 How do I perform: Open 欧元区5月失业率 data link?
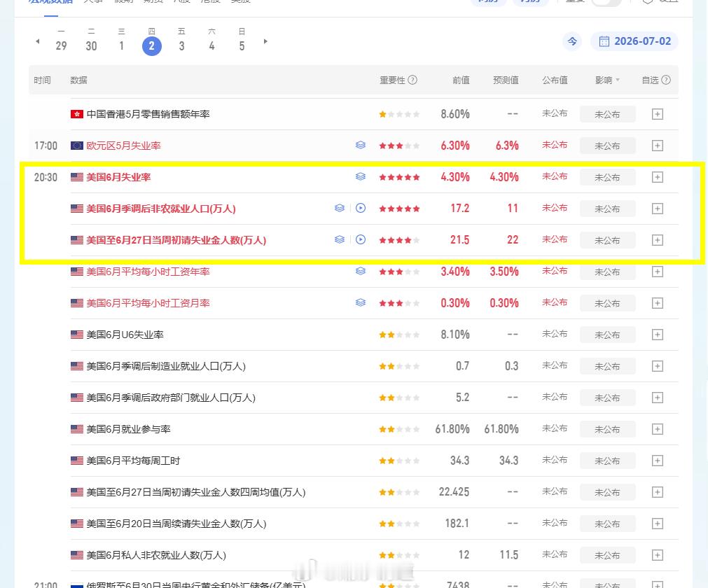coord(124,146)
